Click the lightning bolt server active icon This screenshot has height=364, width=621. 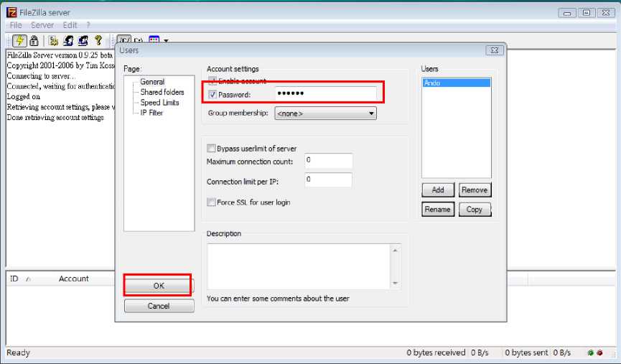(x=19, y=42)
